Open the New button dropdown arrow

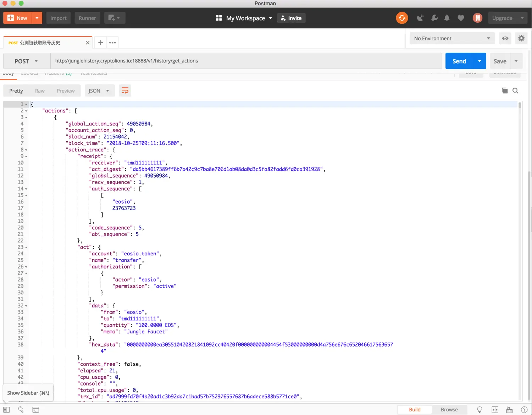click(37, 18)
